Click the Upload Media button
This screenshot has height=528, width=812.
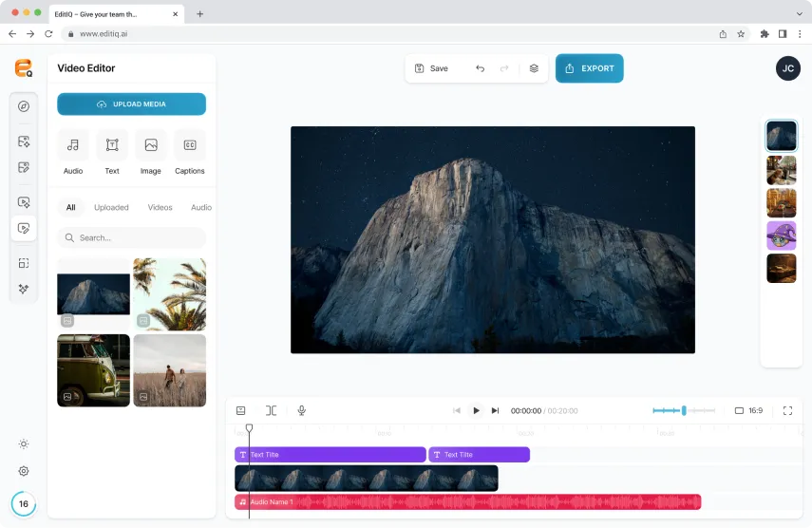coord(131,104)
